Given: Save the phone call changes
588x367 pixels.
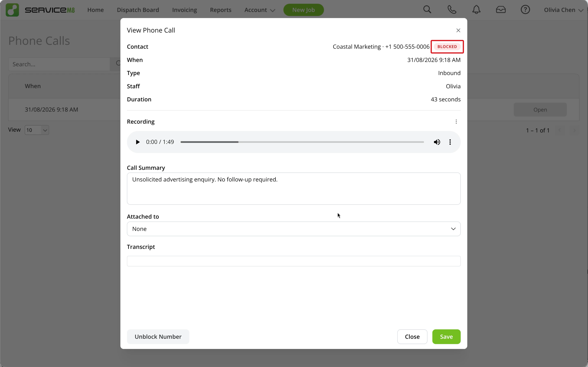Looking at the screenshot, I should click(446, 337).
